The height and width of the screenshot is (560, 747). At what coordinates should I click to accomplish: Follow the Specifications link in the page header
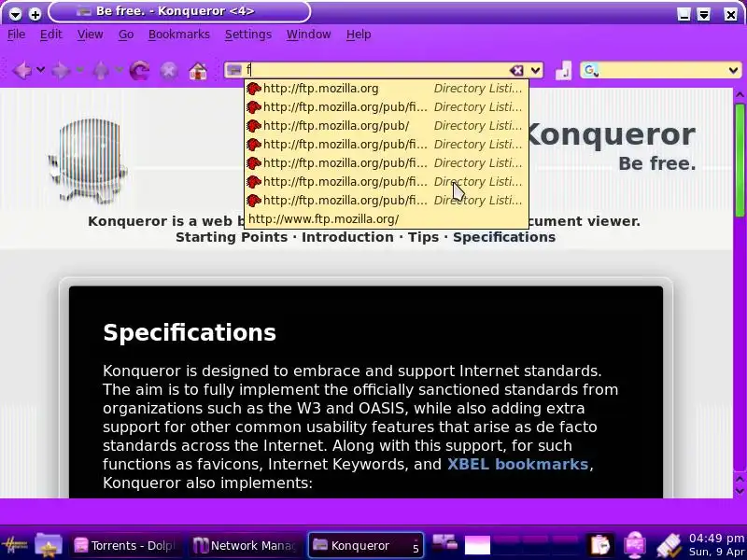(x=504, y=237)
